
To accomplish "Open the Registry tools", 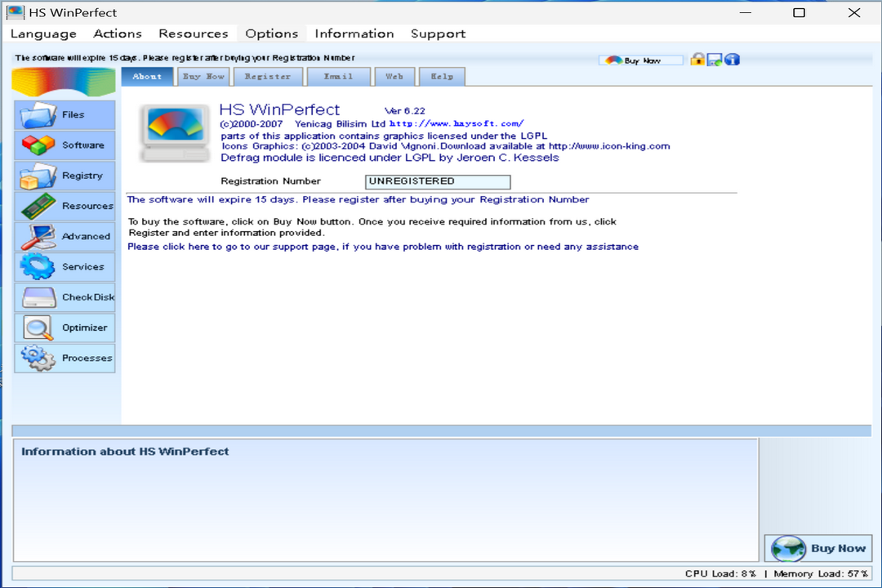I will 65,176.
